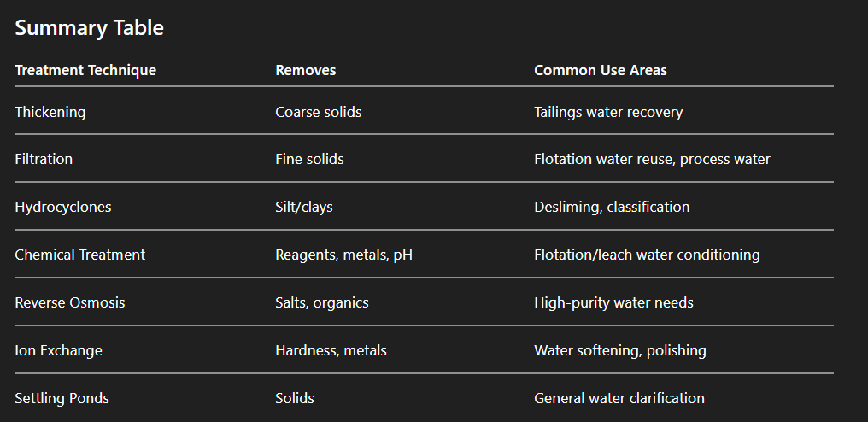Select the Treatment Technique column header
Screen dimensions: 868x422
(x=85, y=70)
